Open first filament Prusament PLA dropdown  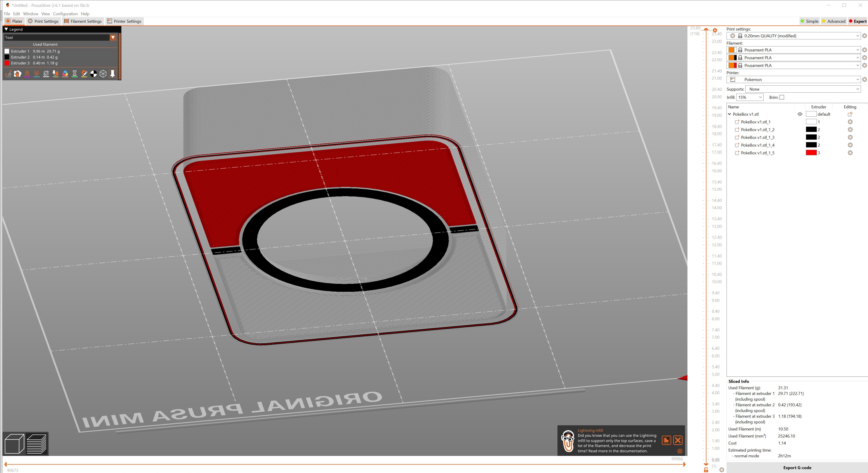(x=858, y=50)
